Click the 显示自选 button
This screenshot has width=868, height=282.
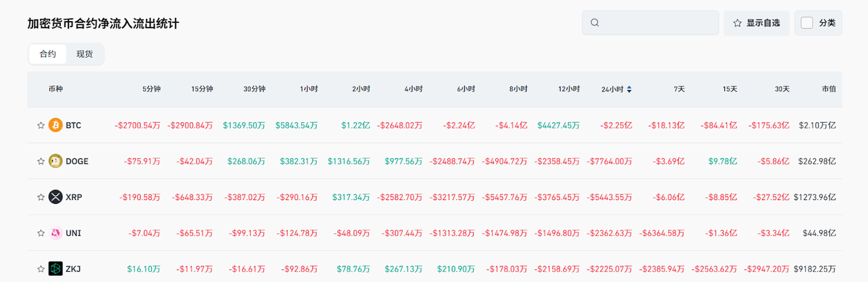point(756,23)
